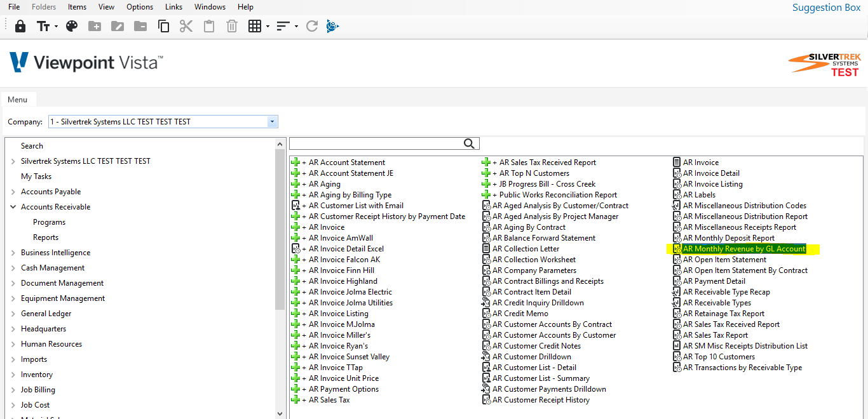The height and width of the screenshot is (419, 868).
Task: Click the icon beside AR Customer Drilldown
Action: coord(487,357)
